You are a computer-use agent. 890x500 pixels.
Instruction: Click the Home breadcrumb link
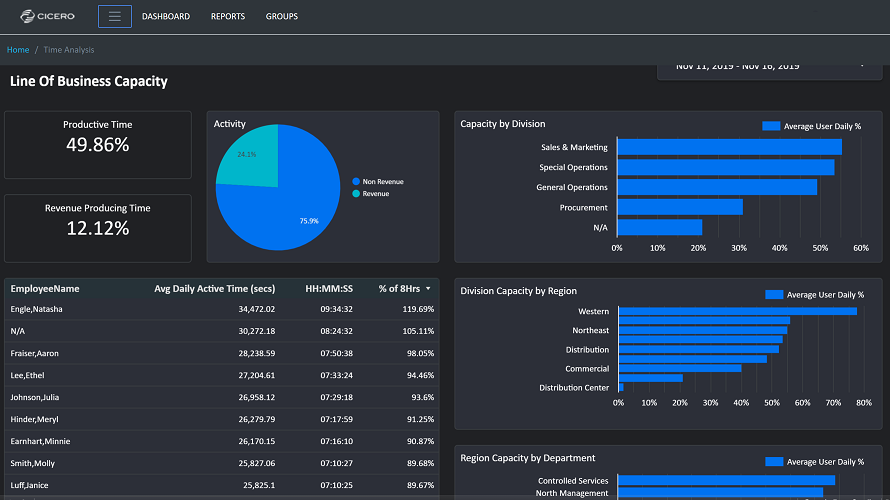click(18, 50)
